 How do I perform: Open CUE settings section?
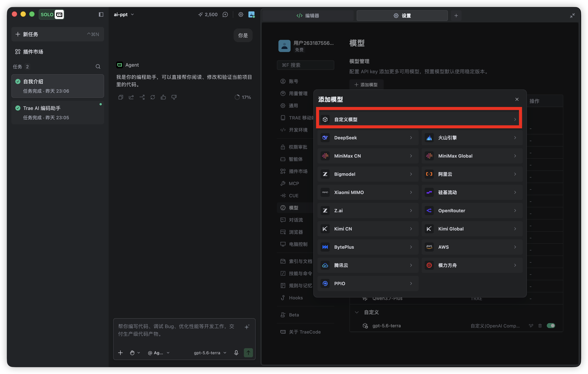[289, 196]
